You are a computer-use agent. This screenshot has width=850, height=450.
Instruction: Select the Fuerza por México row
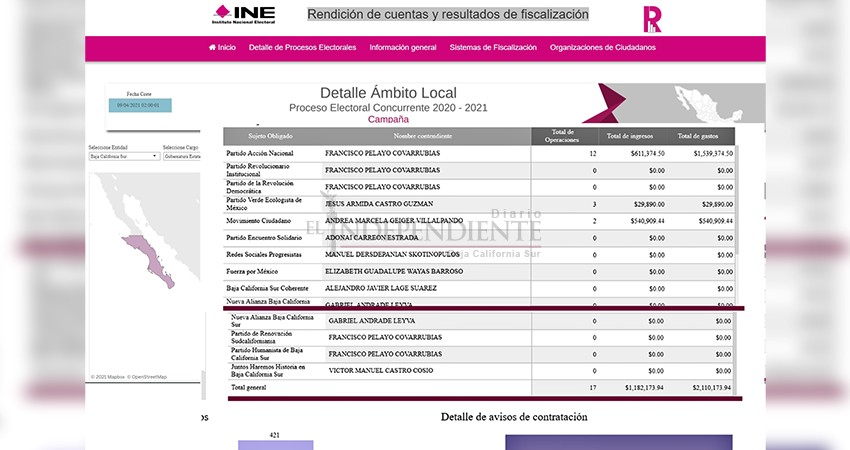tap(479, 271)
